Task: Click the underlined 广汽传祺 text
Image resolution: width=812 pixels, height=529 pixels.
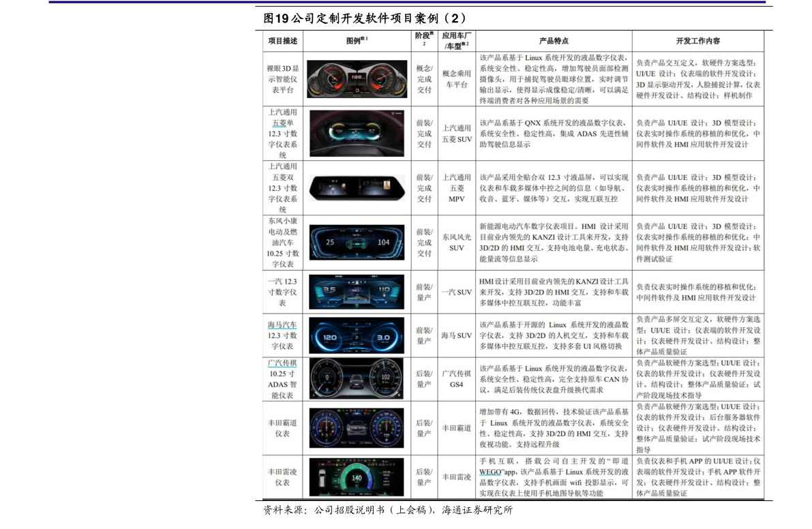Action: tap(282, 363)
